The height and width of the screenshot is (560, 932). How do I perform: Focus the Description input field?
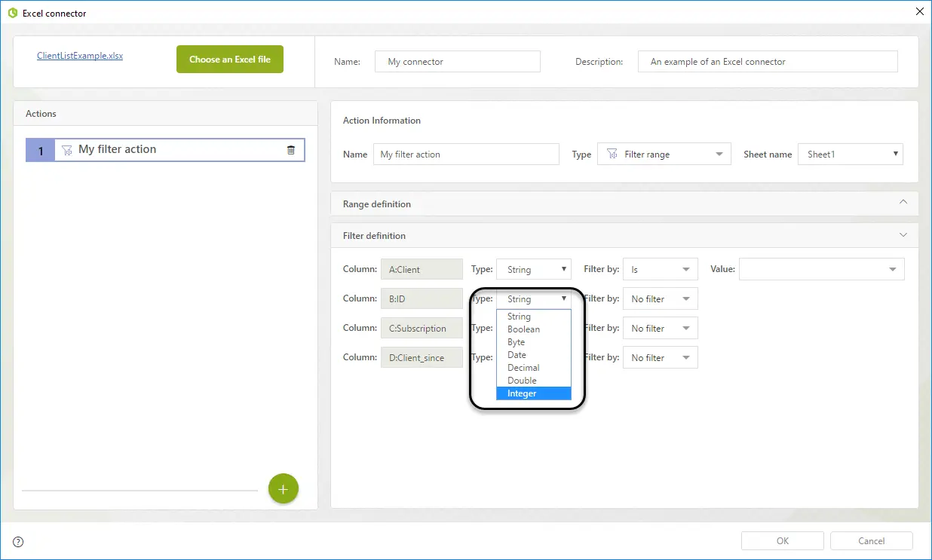click(768, 62)
